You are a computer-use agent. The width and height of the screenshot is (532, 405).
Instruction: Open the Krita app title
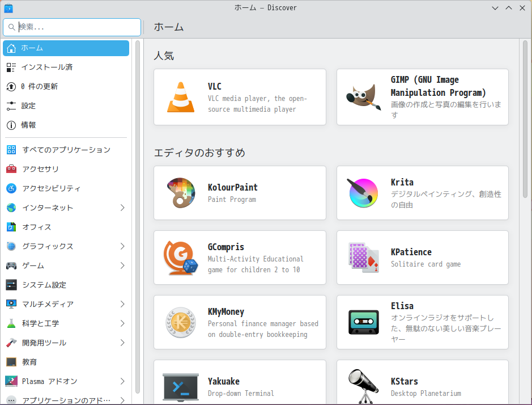click(402, 182)
